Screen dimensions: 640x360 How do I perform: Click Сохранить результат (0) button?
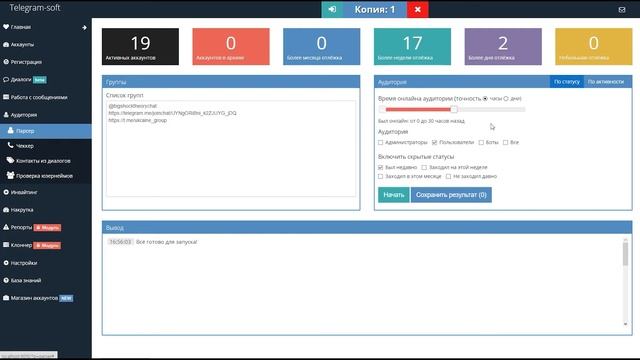tap(451, 195)
